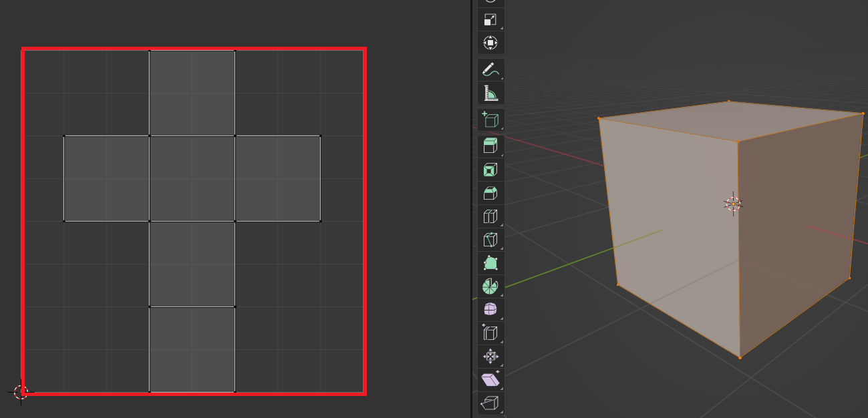This screenshot has height=418, width=868.
Task: Activate the Extrude Region tool
Action: 490,147
